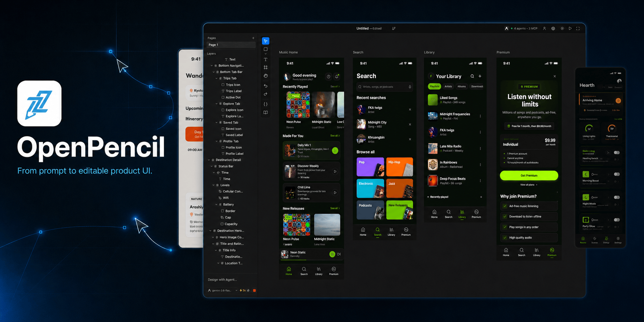Screen dimensions: 644x322
Task: Click the magnifier icon in Your Library header
Action: tap(472, 76)
